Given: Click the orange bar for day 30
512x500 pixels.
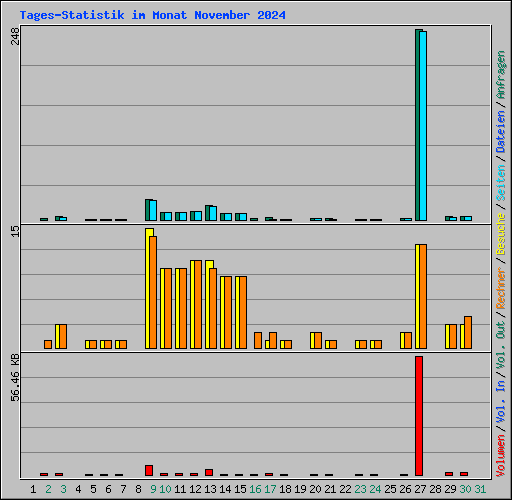Looking at the screenshot, I should (x=468, y=333).
